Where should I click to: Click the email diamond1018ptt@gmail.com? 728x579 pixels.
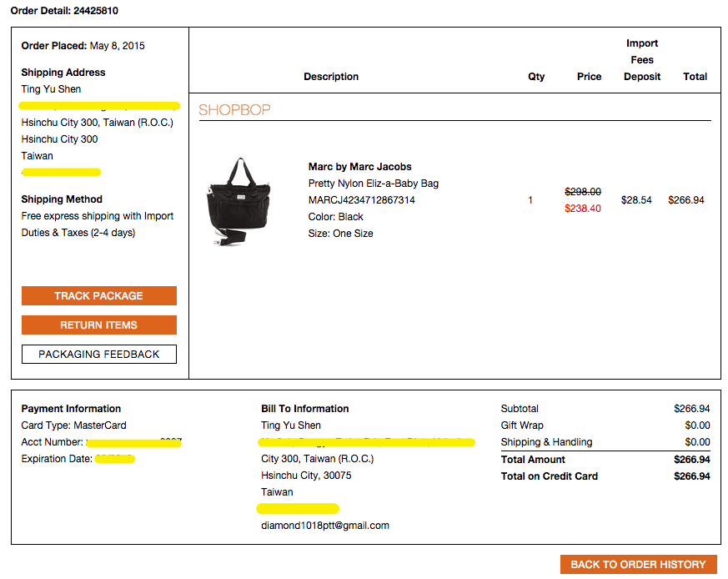point(325,526)
